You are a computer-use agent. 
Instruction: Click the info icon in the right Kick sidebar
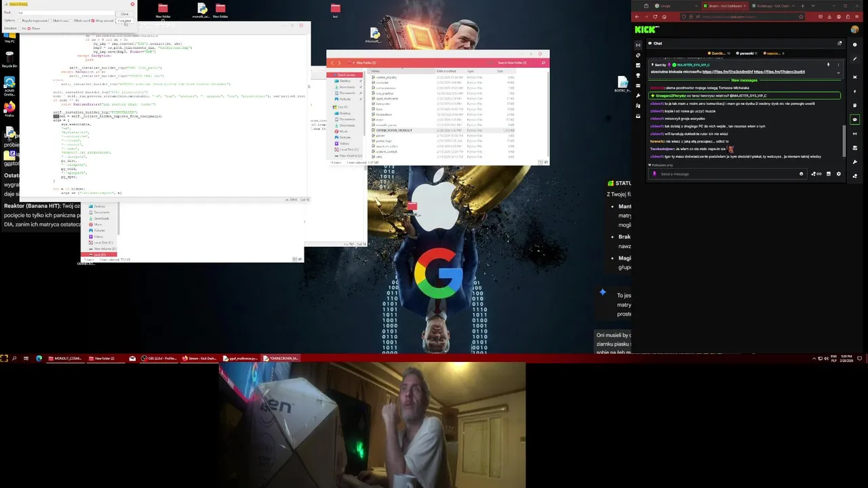pos(854,45)
